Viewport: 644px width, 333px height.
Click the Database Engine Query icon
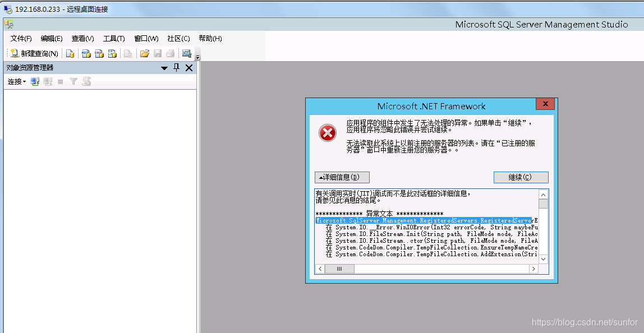pyautogui.click(x=70, y=53)
